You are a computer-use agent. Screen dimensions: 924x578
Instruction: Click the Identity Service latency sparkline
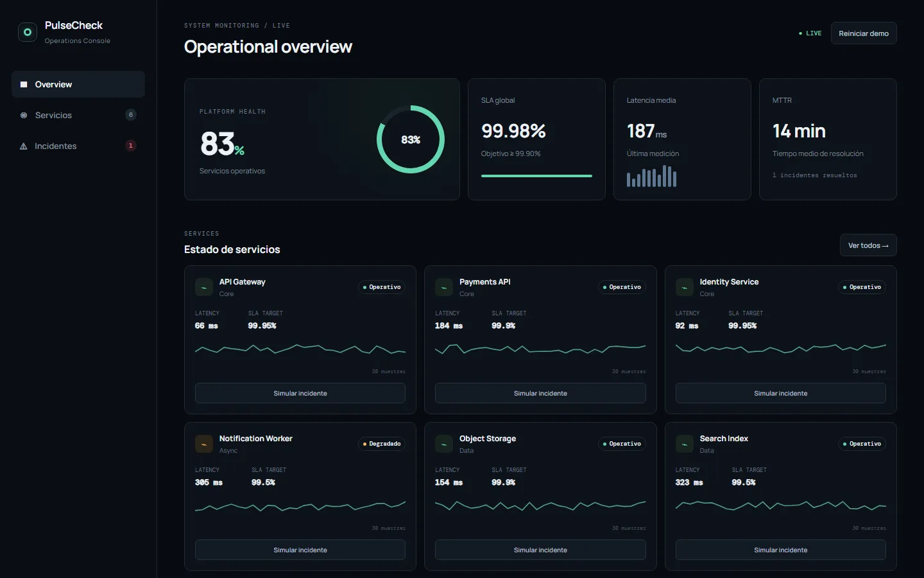pyautogui.click(x=781, y=349)
